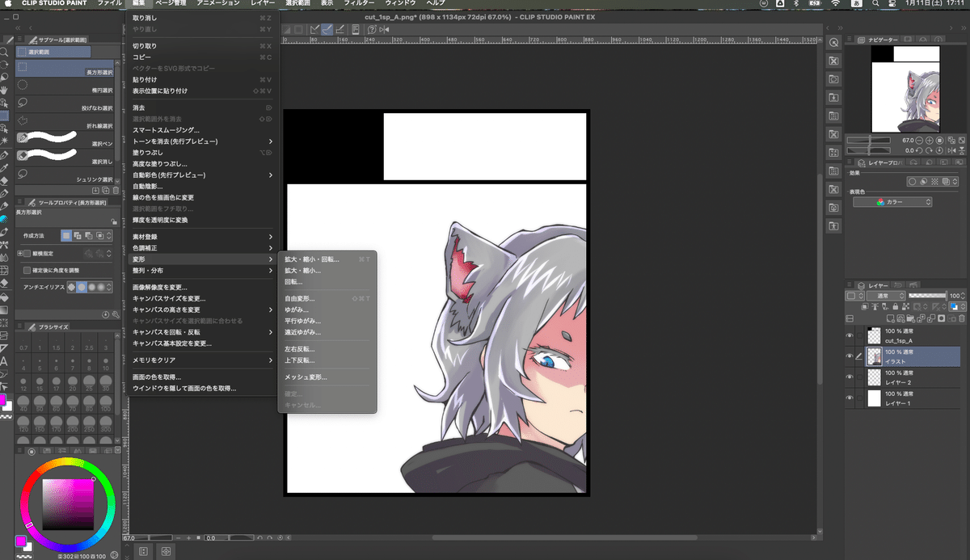Image resolution: width=970 pixels, height=560 pixels.
Task: Click the canvas zoom value 67.0 field
Action: (129, 537)
